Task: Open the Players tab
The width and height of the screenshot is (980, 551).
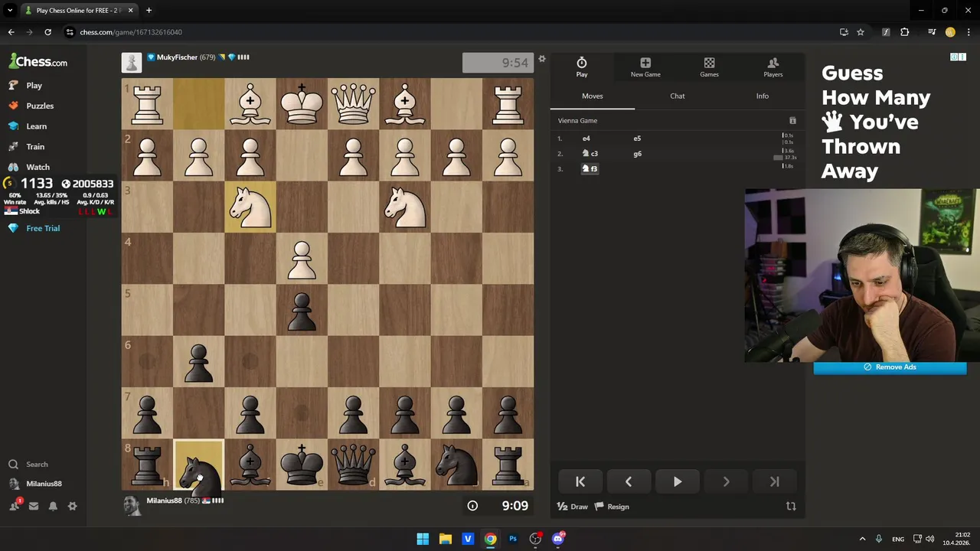Action: [x=773, y=67]
